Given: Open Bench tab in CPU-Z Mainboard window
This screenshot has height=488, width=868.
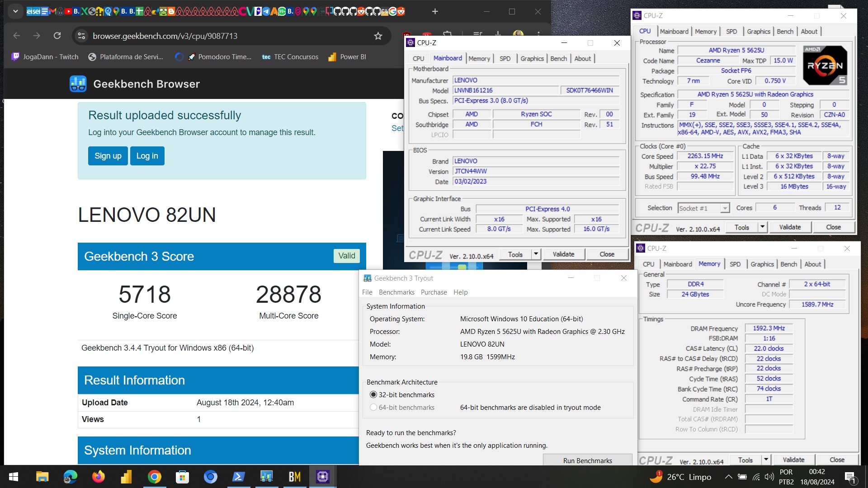Looking at the screenshot, I should coord(559,59).
